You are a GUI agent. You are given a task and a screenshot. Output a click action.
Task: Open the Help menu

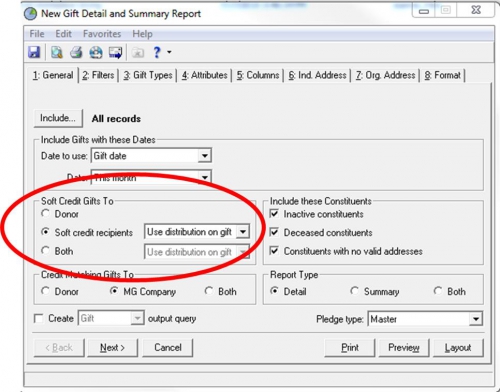point(142,34)
